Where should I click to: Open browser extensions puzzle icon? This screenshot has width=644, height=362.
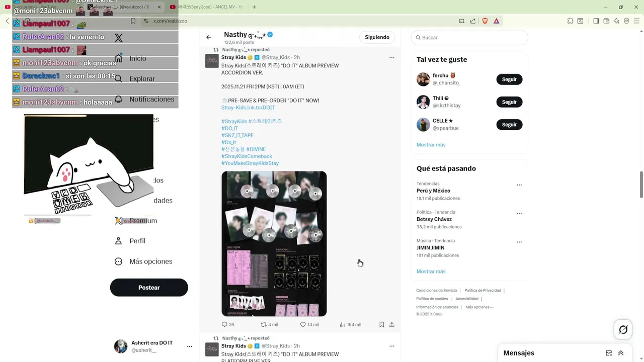tap(570, 21)
